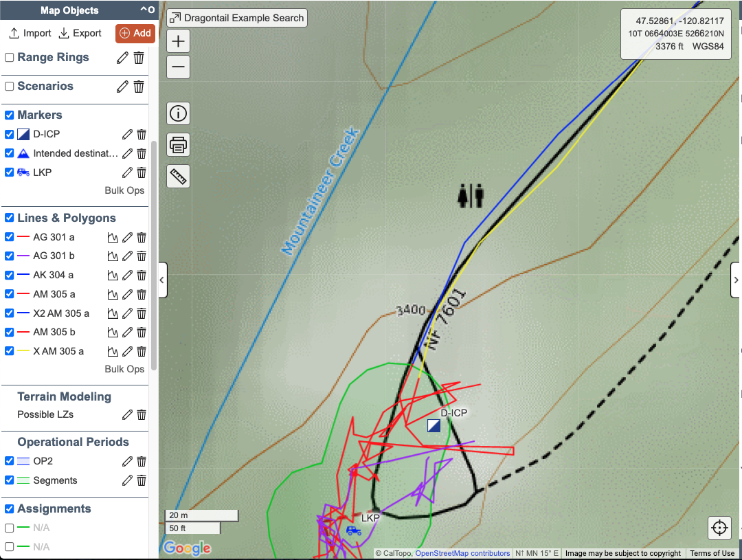Screen dimensions: 742x560
Task: Delete the Scenarios folder
Action: tap(139, 87)
